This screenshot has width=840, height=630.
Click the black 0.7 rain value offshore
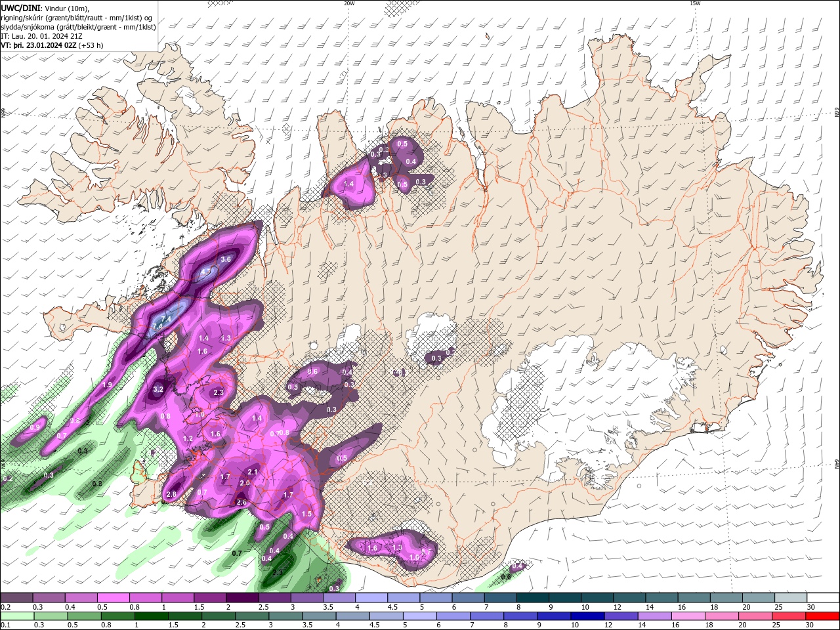tap(237, 553)
